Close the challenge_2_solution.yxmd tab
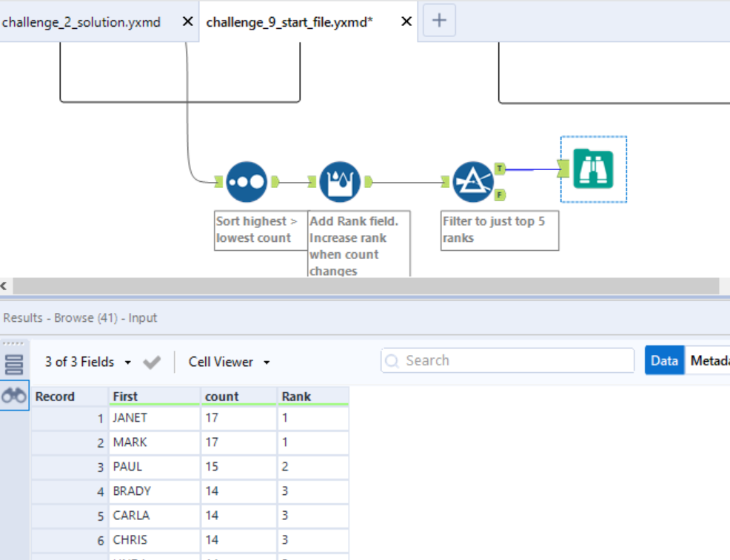 point(188,22)
